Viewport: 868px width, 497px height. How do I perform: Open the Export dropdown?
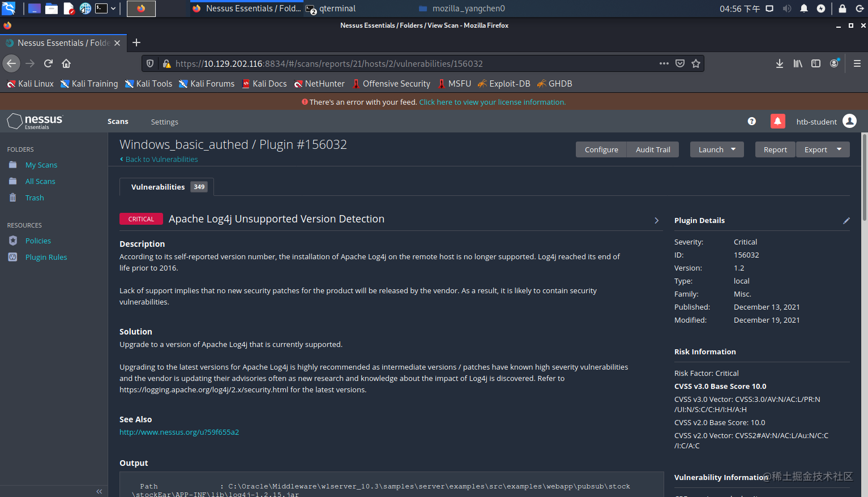(x=823, y=149)
